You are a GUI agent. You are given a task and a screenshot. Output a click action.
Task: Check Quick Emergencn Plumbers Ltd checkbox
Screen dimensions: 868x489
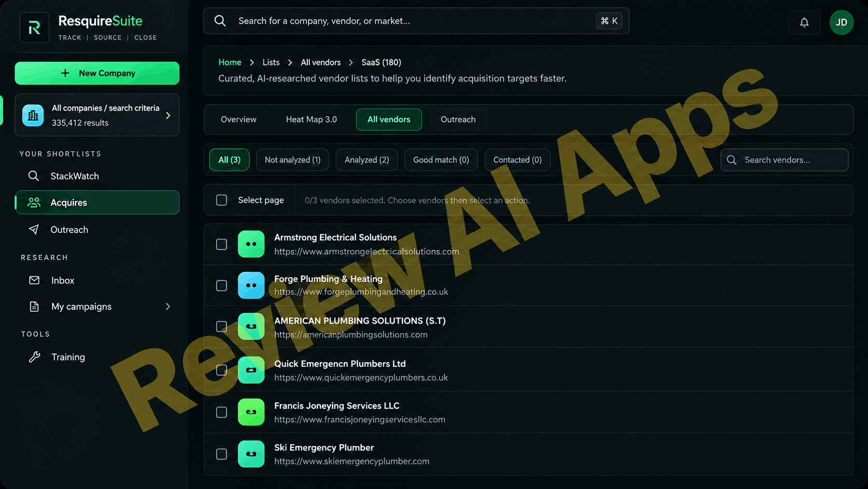[222, 370]
